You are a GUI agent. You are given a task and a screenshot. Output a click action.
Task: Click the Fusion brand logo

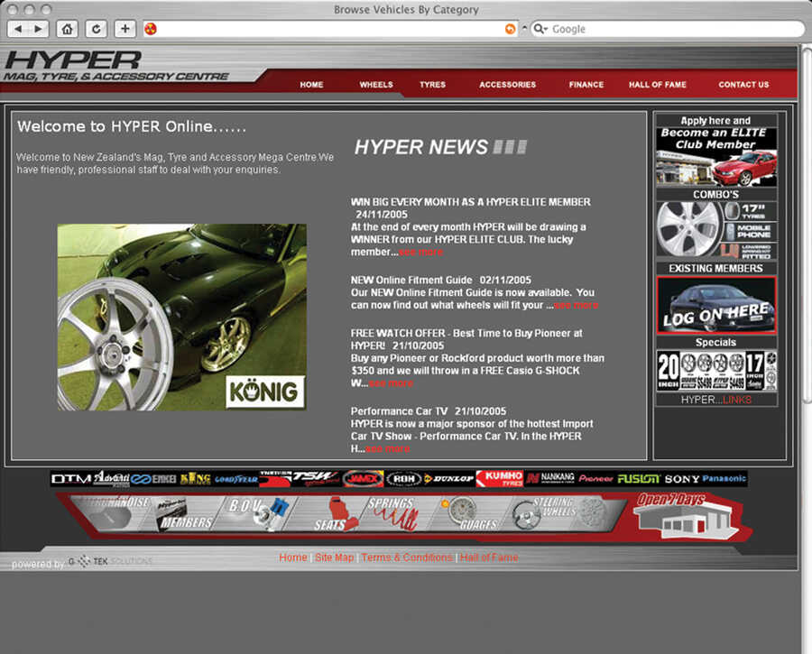click(639, 479)
